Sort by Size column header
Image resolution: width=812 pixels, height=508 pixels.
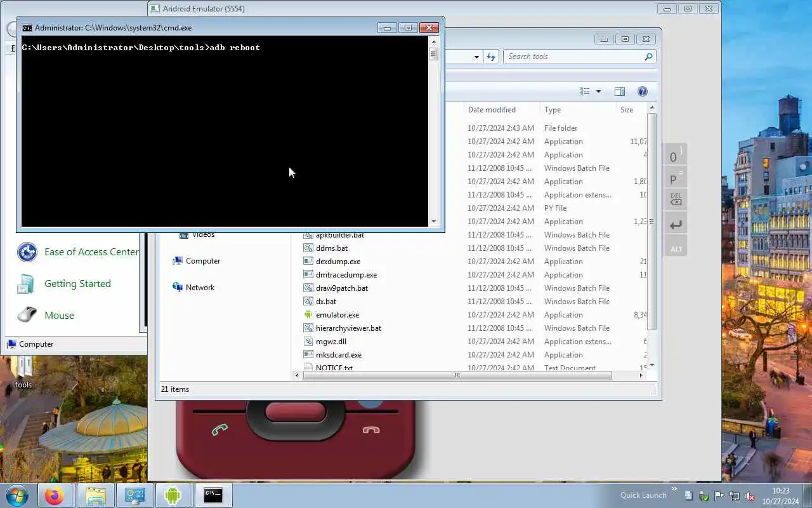pyautogui.click(x=627, y=110)
